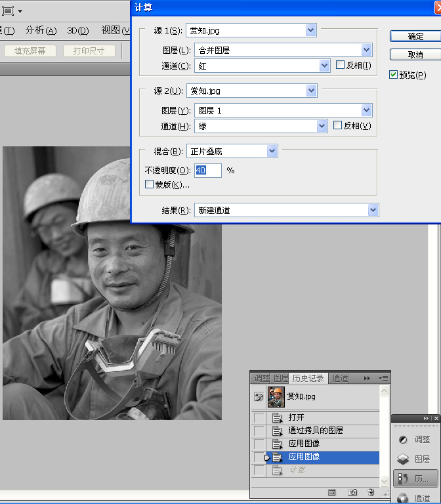
Task: Click the 不透明度(O) opacity input field
Action: coord(208,171)
